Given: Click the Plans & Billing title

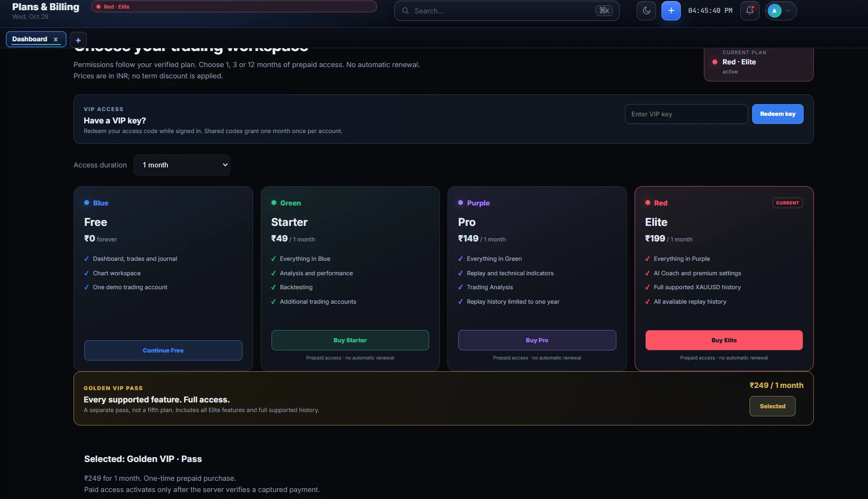Looking at the screenshot, I should tap(46, 7).
